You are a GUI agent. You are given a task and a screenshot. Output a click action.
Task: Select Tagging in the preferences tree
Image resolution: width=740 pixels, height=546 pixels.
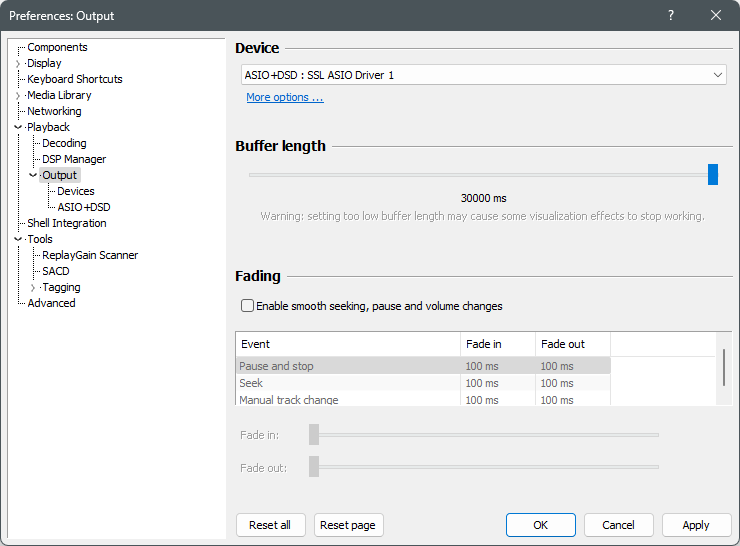pos(61,287)
